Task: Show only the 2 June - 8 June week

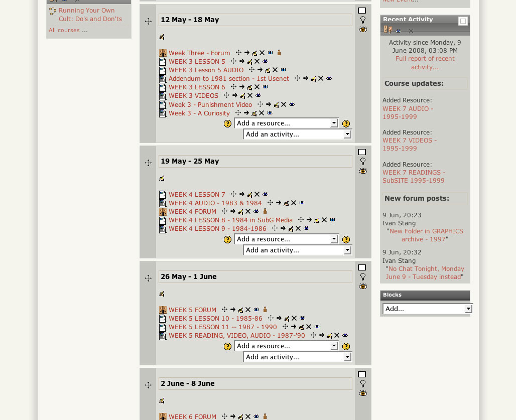Action: (x=362, y=374)
